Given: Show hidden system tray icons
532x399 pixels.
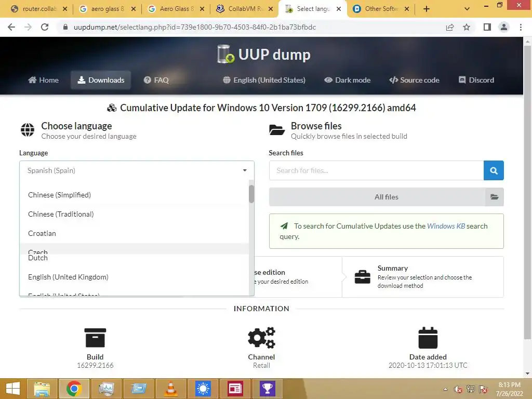Looking at the screenshot, I should (445, 389).
